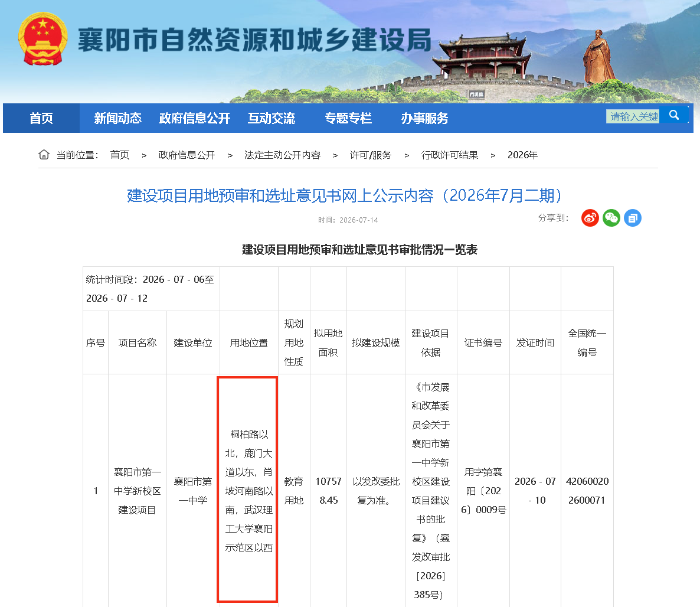Image resolution: width=700 pixels, height=607 pixels.
Task: Click the 分享到 label
Action: tap(553, 218)
